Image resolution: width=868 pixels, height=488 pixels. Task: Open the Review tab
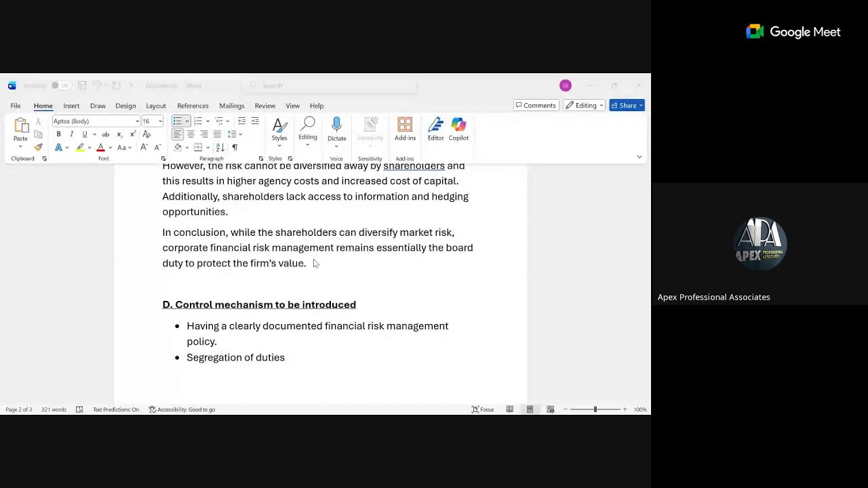(265, 106)
